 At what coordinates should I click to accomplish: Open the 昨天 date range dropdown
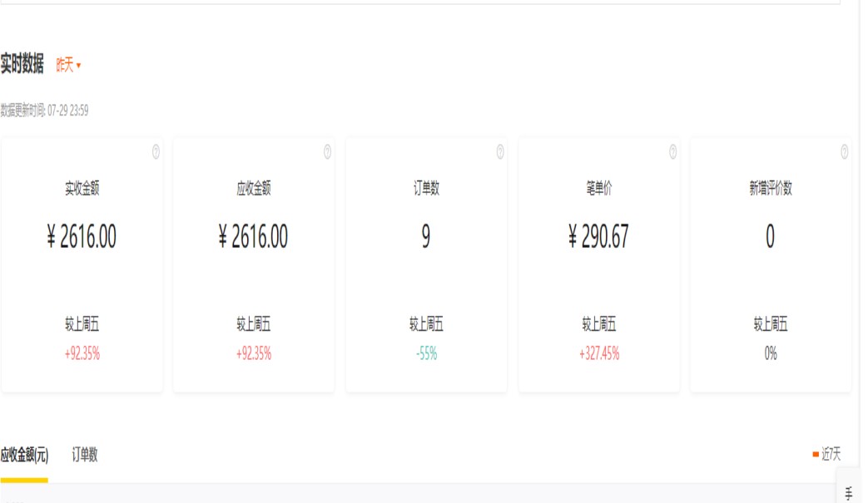coord(68,65)
